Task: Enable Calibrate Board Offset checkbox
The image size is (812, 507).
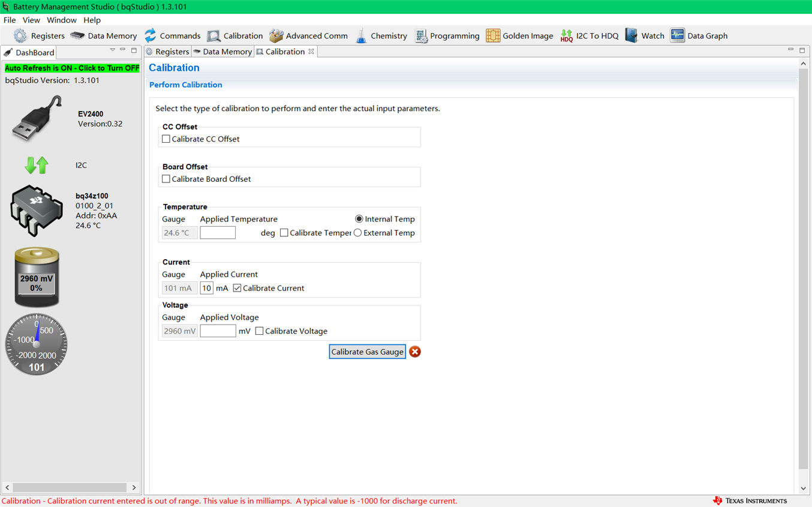Action: tap(166, 179)
